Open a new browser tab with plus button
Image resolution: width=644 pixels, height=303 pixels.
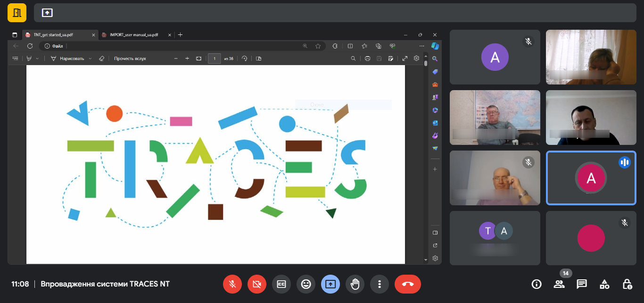tap(180, 35)
